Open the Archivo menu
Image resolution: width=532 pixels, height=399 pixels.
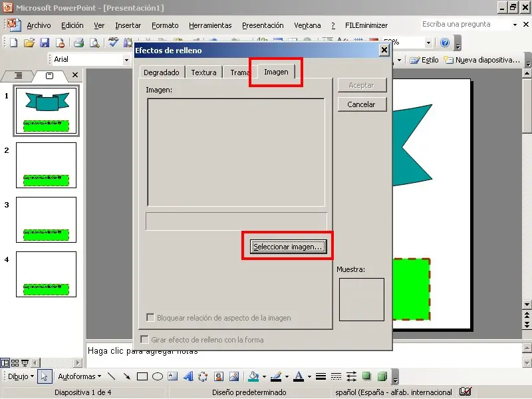click(39, 25)
